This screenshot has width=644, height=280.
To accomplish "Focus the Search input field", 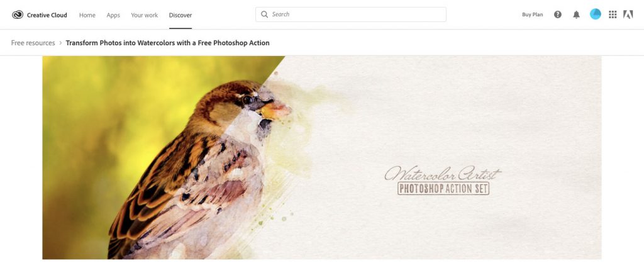I will (x=351, y=14).
